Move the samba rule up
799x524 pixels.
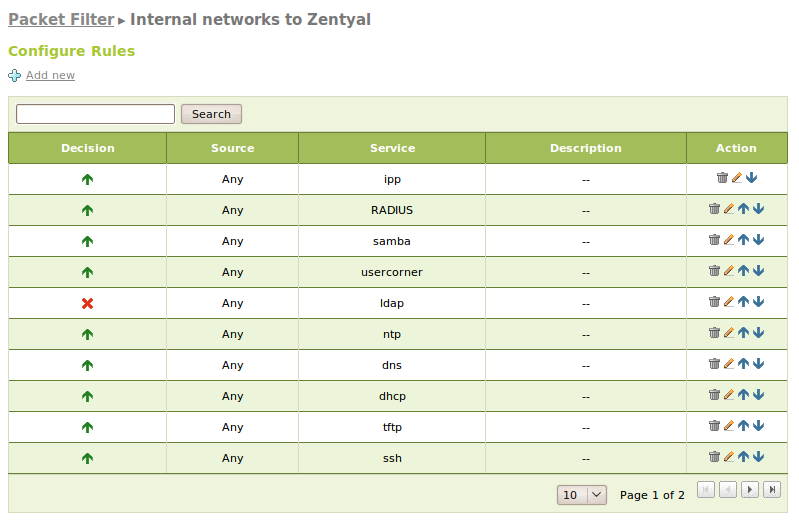[743, 240]
